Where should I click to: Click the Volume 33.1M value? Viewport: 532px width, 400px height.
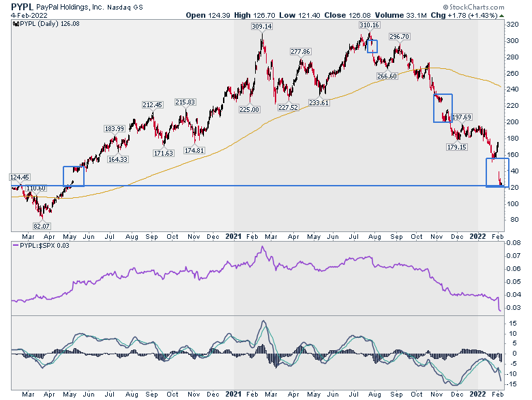tap(399, 15)
